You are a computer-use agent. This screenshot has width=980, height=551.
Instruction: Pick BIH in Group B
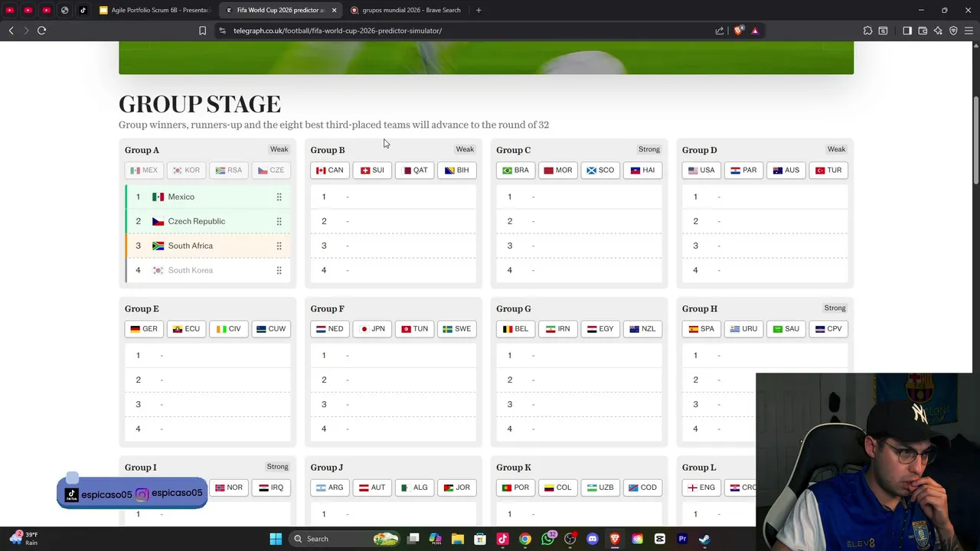tap(457, 170)
